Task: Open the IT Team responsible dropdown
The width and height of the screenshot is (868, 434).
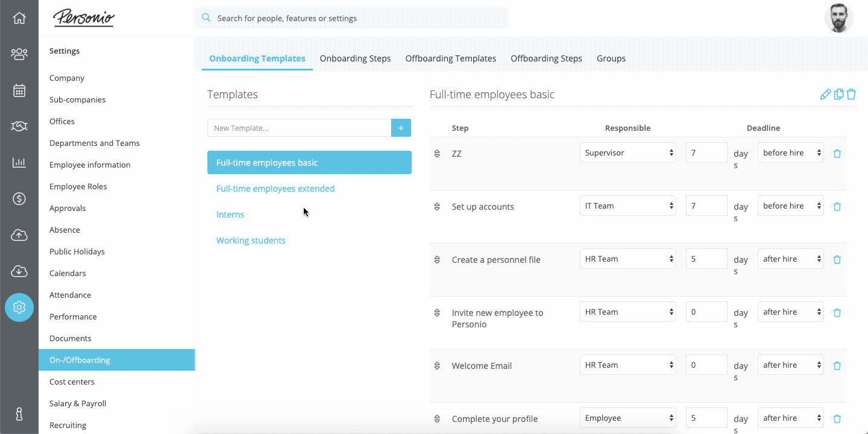Action: coord(628,206)
